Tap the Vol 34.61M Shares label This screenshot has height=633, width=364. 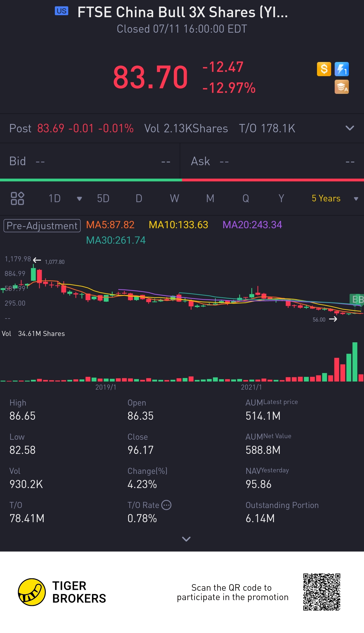(x=33, y=334)
